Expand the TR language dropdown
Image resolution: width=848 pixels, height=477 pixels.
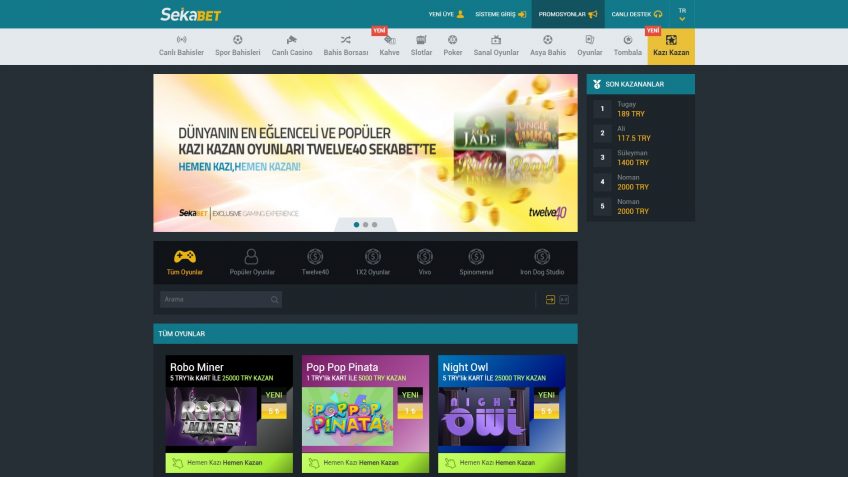point(682,14)
